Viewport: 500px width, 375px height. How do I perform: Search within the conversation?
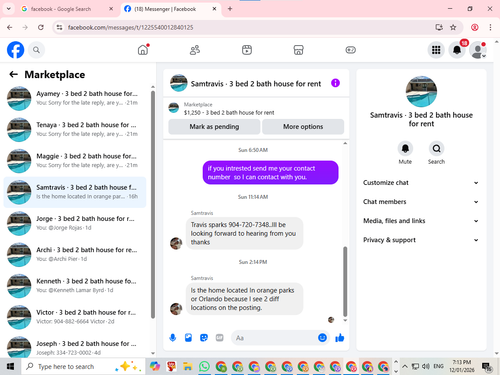[436, 149]
